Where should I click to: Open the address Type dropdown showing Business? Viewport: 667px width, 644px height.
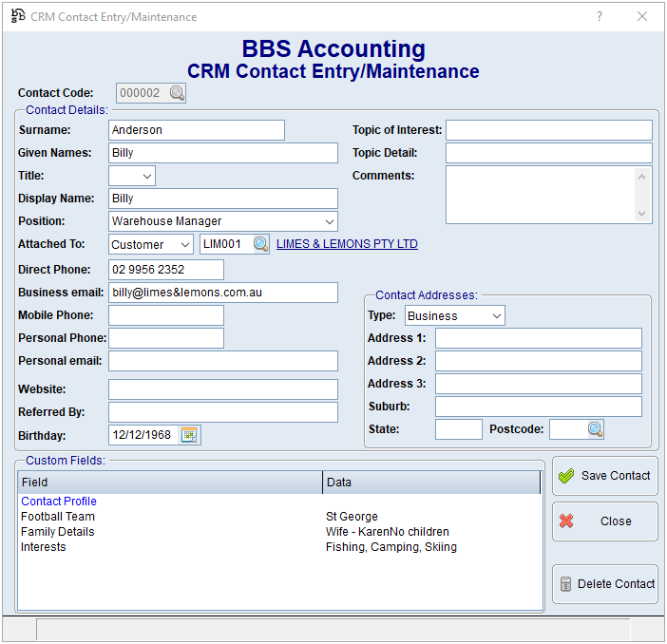click(x=496, y=316)
